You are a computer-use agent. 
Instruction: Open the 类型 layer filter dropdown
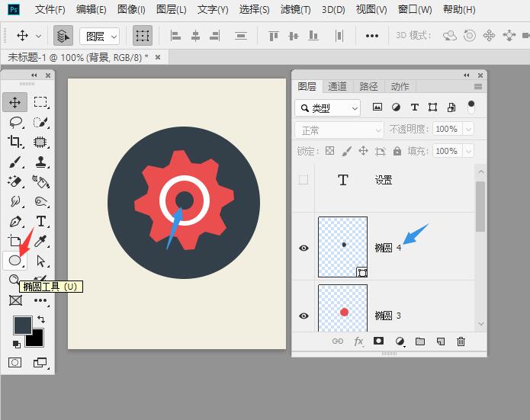328,108
